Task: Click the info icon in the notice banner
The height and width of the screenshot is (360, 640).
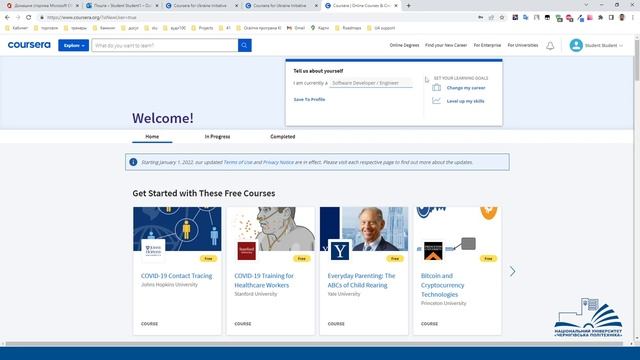Action: point(133,162)
